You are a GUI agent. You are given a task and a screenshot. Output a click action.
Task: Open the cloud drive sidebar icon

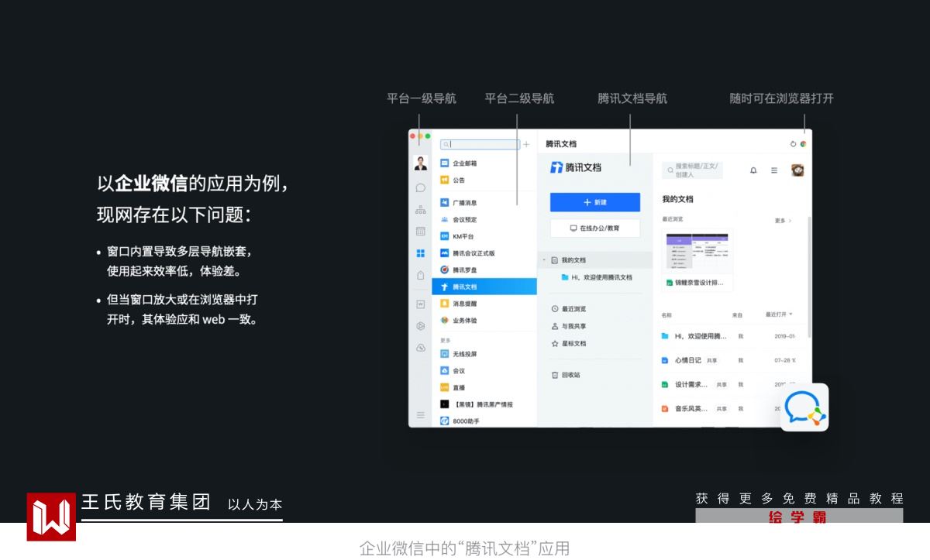pos(421,348)
